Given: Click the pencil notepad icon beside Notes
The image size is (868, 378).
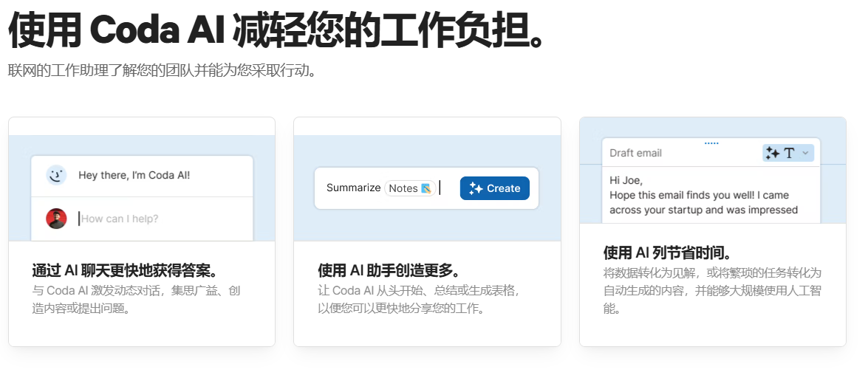Looking at the screenshot, I should (426, 188).
